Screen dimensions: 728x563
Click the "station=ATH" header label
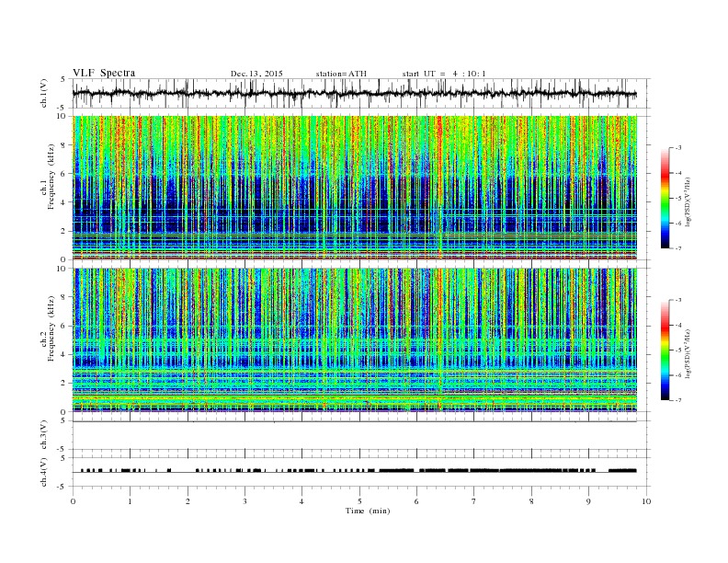tap(341, 74)
